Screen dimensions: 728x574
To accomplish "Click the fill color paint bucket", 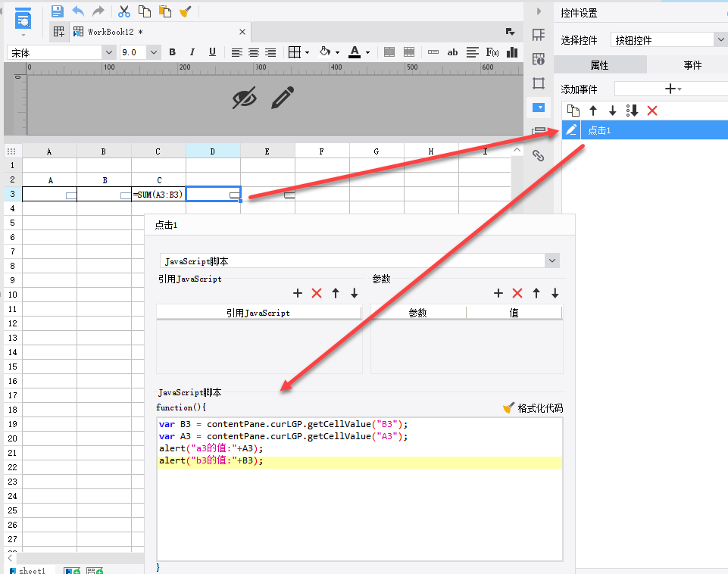I will click(325, 52).
